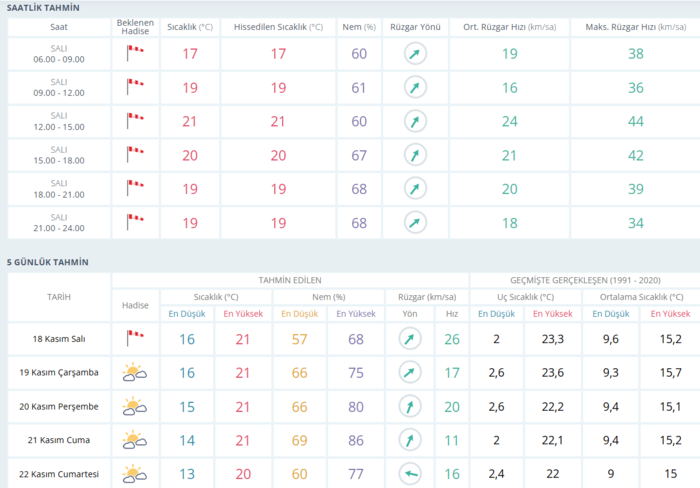Click the wind direction arrow for 12.00 - 15.00
This screenshot has height=488, width=700.
pyautogui.click(x=413, y=121)
